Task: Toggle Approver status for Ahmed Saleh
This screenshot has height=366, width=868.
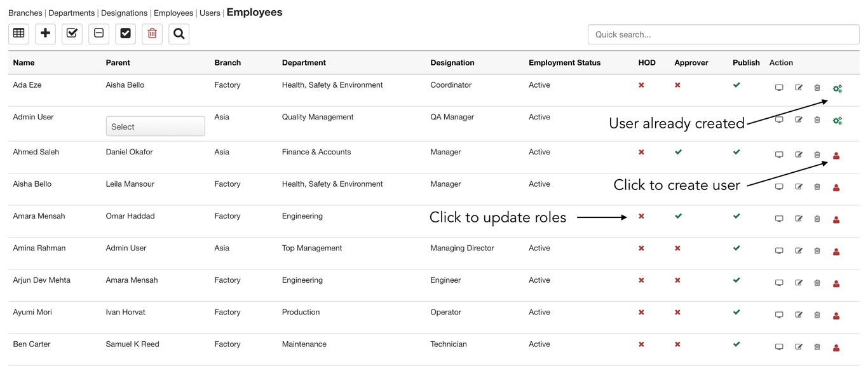Action: [x=678, y=152]
